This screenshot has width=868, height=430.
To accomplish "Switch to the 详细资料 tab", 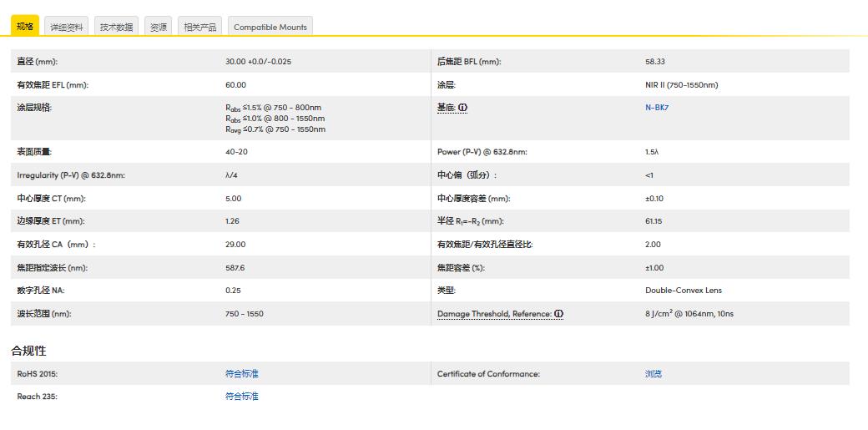I will [67, 28].
